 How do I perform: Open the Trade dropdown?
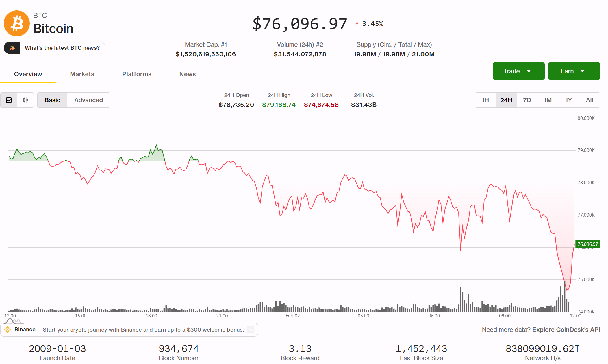(x=518, y=71)
